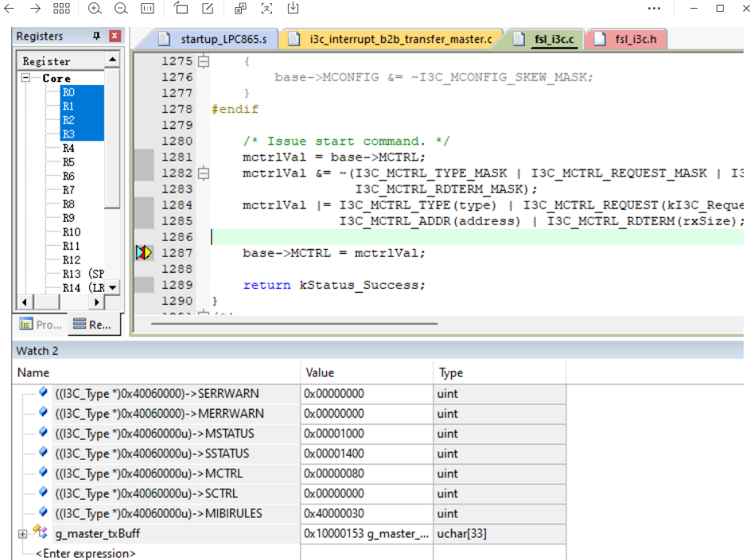Select register R7
Image resolution: width=750 pixels, height=560 pixels.
68,190
